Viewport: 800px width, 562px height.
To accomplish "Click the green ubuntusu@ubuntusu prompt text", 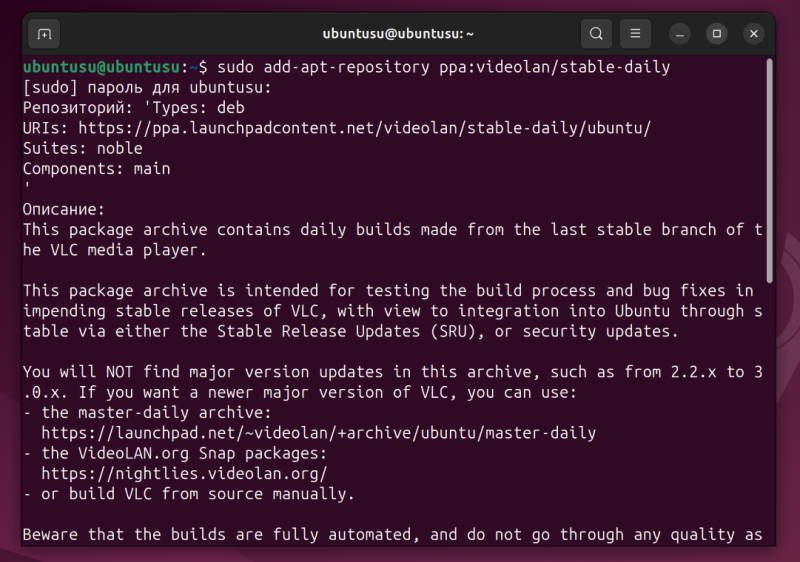I will pyautogui.click(x=102, y=67).
